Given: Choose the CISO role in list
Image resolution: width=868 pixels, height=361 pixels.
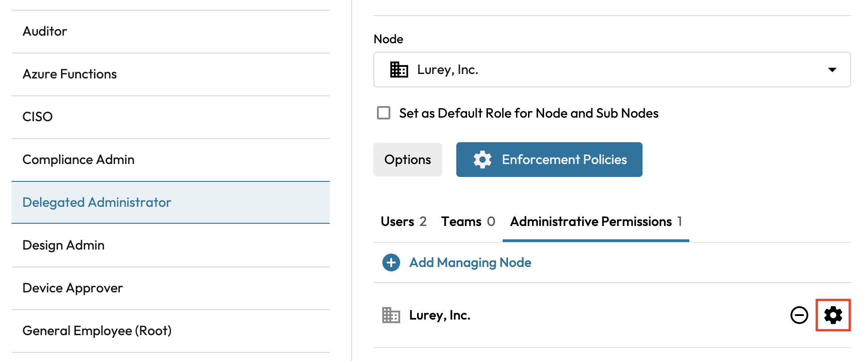Looking at the screenshot, I should (37, 117).
